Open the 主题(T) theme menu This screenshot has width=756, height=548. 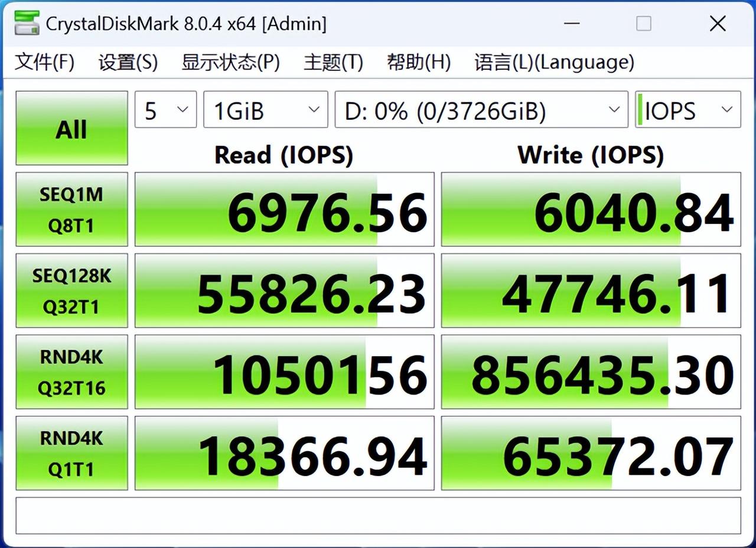click(x=333, y=62)
